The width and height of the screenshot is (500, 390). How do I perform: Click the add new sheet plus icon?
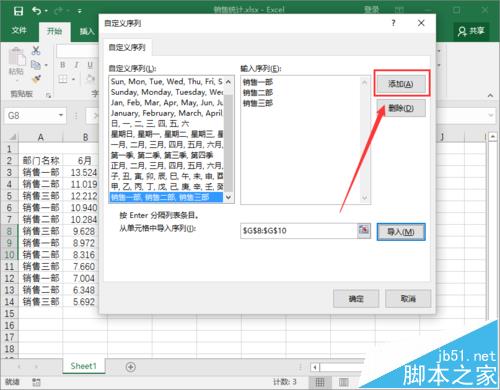point(131,367)
